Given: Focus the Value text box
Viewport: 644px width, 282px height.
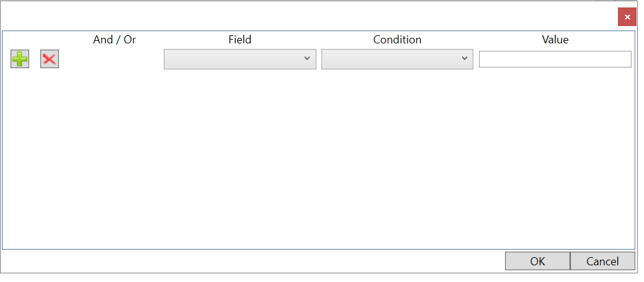Looking at the screenshot, I should (555, 59).
